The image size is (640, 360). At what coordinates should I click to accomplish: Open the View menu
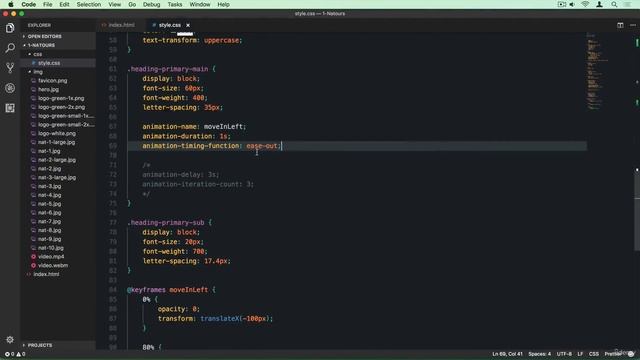[115, 4]
